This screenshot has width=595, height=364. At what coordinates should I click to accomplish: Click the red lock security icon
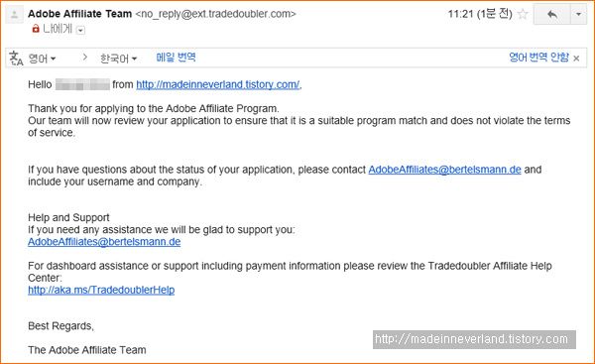click(x=36, y=29)
